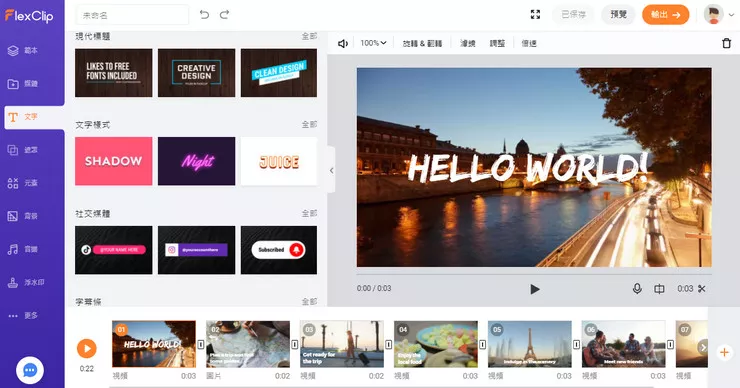This screenshot has height=388, width=740.
Task: Play the timeline with orange play button
Action: coord(87,349)
